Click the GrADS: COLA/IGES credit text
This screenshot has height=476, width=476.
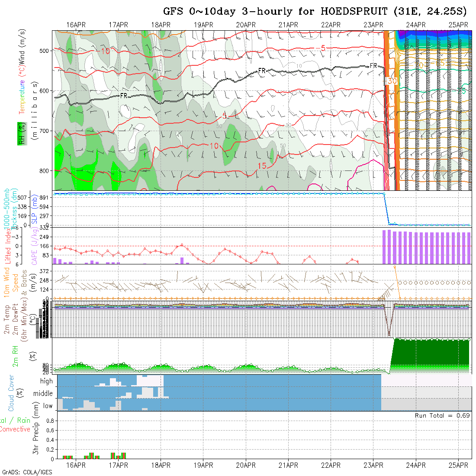(27, 473)
